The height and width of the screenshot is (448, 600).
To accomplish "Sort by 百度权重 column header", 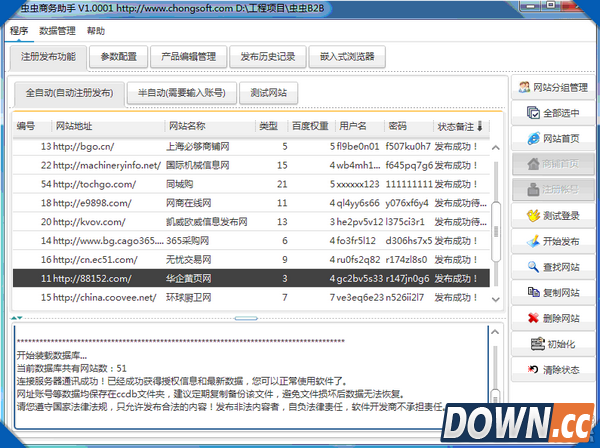I will (x=312, y=126).
